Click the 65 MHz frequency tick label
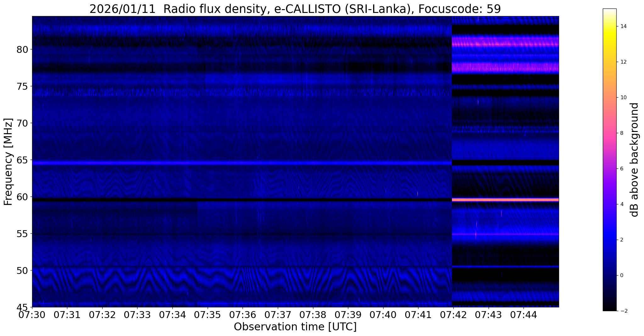 [22, 160]
